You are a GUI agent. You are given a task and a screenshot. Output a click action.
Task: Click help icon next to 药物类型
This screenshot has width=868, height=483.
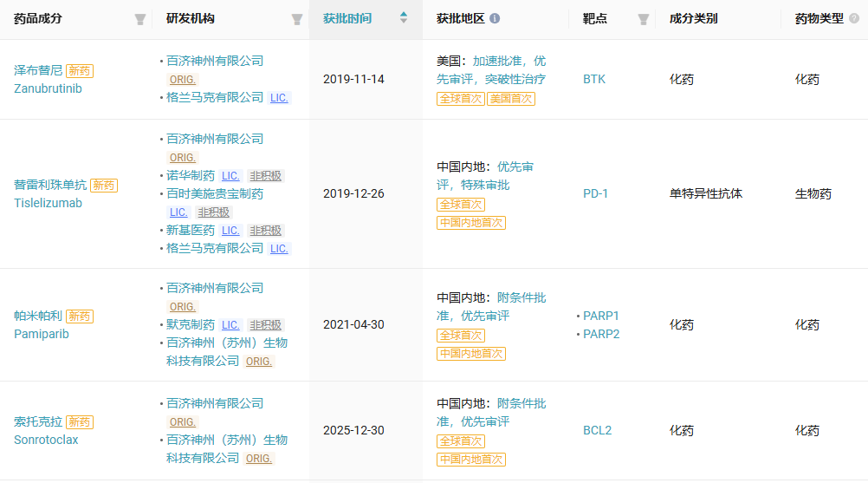pyautogui.click(x=854, y=18)
